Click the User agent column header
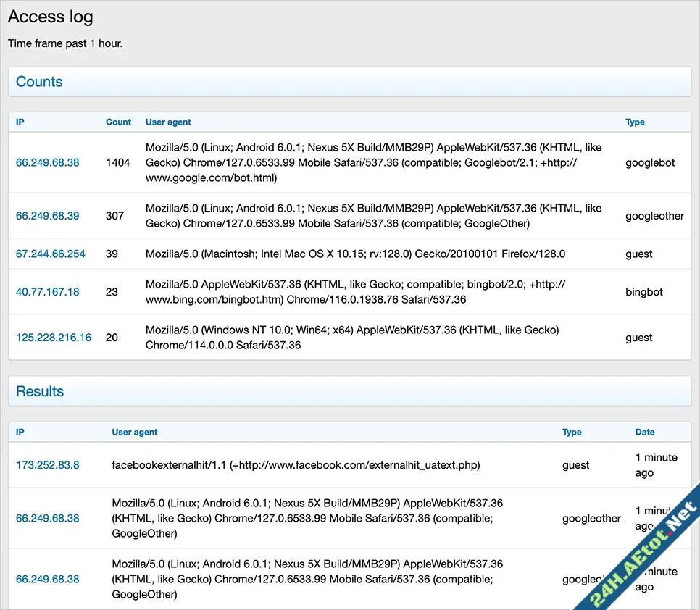Image resolution: width=700 pixels, height=610 pixels. tap(167, 122)
